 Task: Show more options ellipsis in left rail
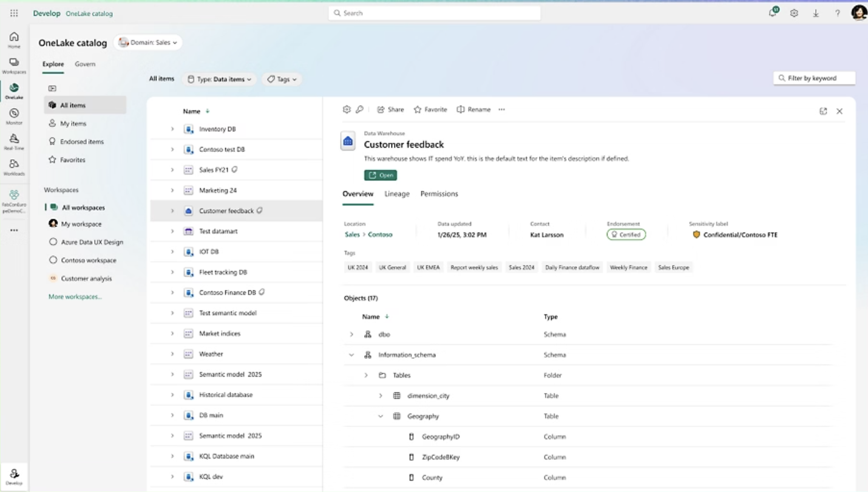pyautogui.click(x=14, y=230)
